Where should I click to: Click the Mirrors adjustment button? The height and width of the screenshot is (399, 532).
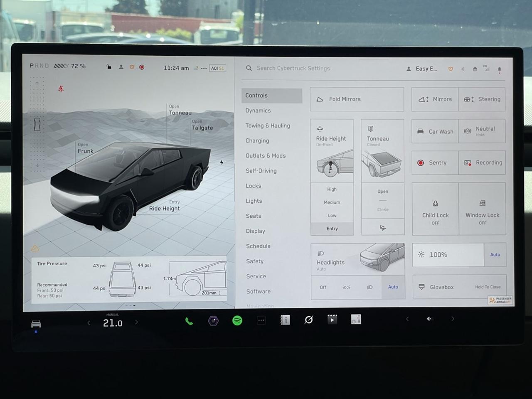435,99
